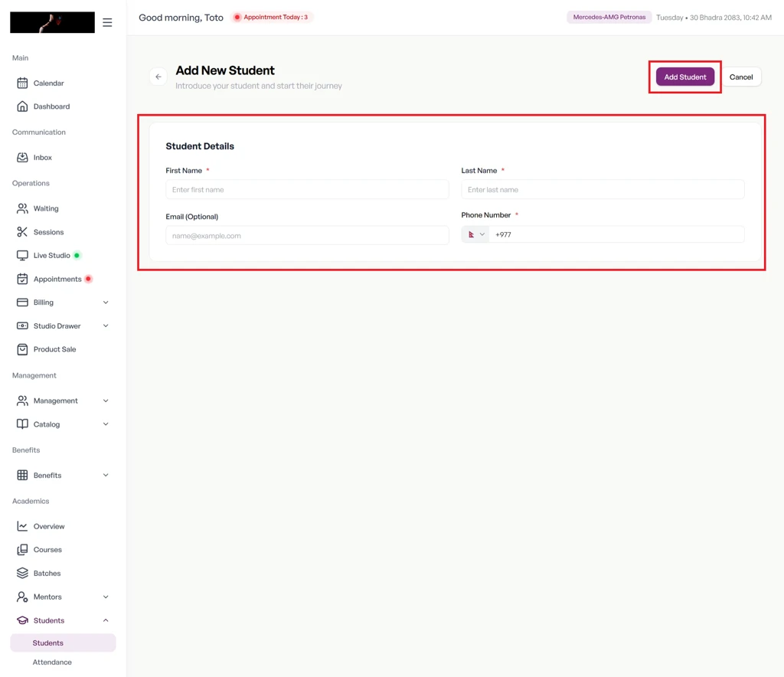Open the Batches menu item
Image resolution: width=784 pixels, height=677 pixels.
pyautogui.click(x=47, y=574)
